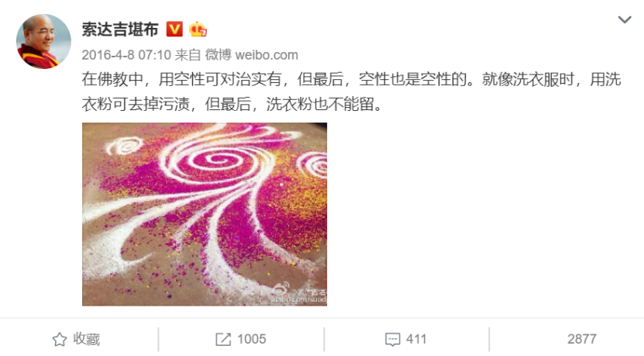Open the 2016-4-8 07:10 timestamp link

pos(126,54)
